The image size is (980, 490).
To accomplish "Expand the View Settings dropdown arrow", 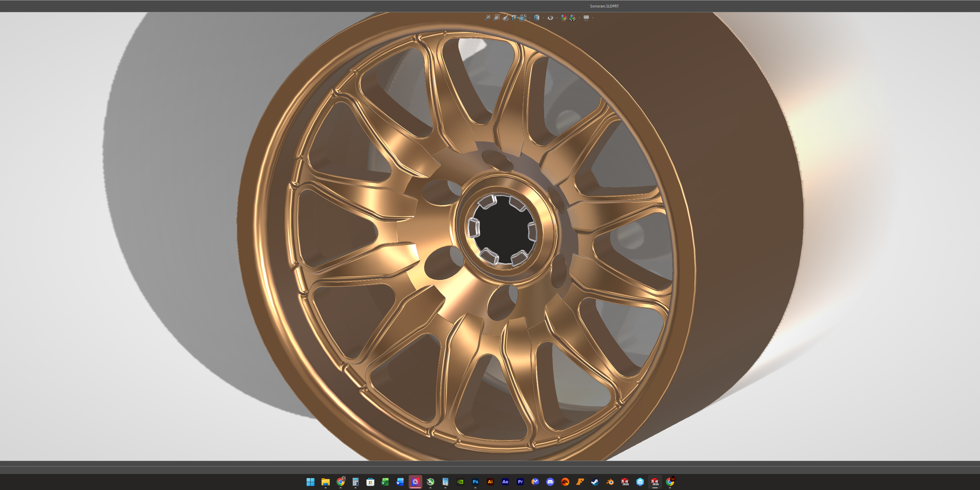I will click(593, 18).
